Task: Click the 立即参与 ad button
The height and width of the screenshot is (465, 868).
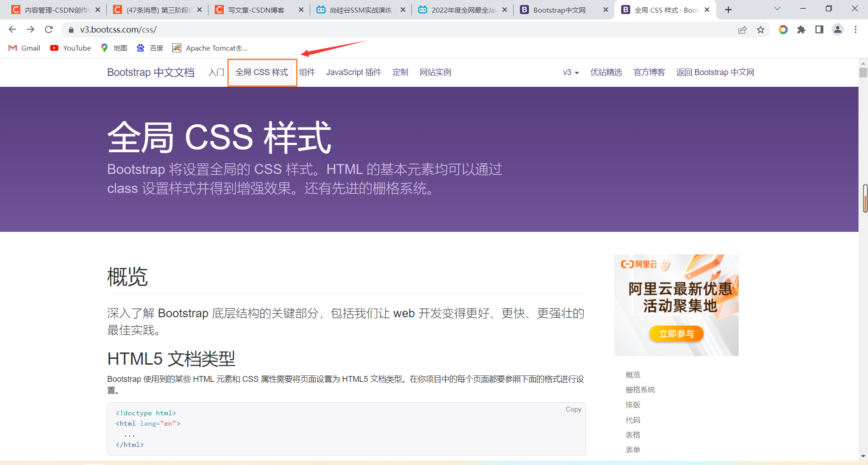Action: [x=676, y=333]
